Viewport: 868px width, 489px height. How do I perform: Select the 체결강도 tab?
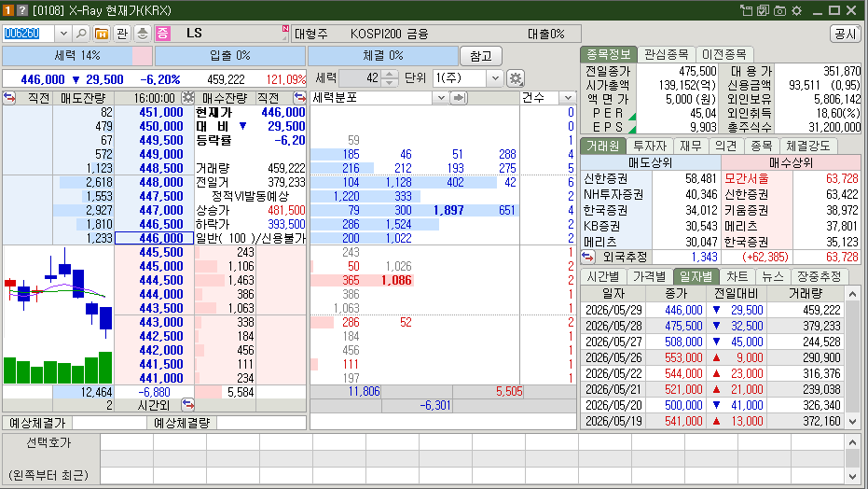(808, 146)
